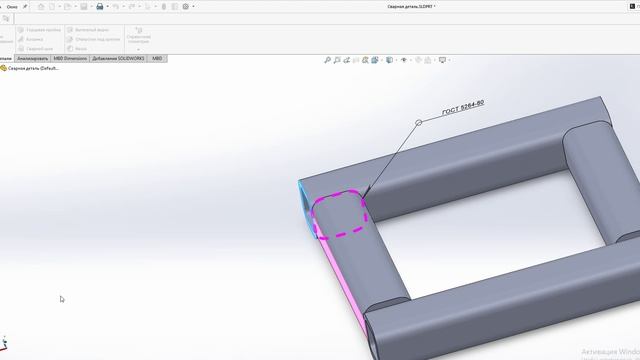Switch to the MBD tab

[157, 59]
